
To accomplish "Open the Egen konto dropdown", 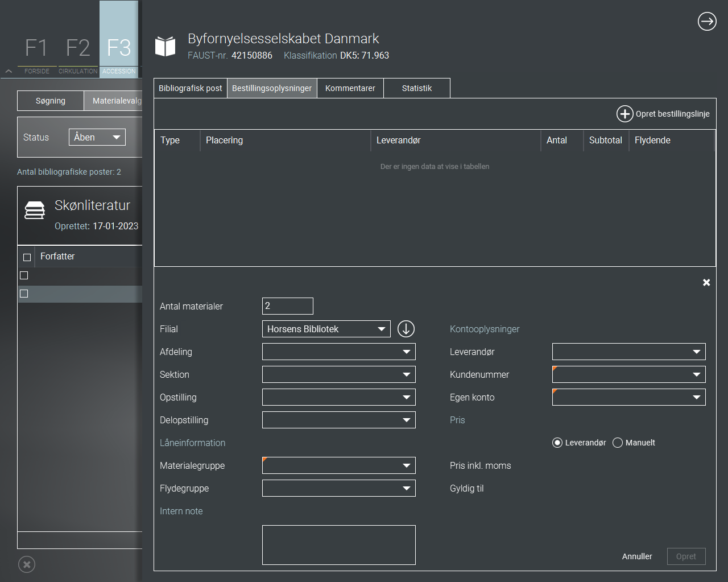I will pos(629,397).
